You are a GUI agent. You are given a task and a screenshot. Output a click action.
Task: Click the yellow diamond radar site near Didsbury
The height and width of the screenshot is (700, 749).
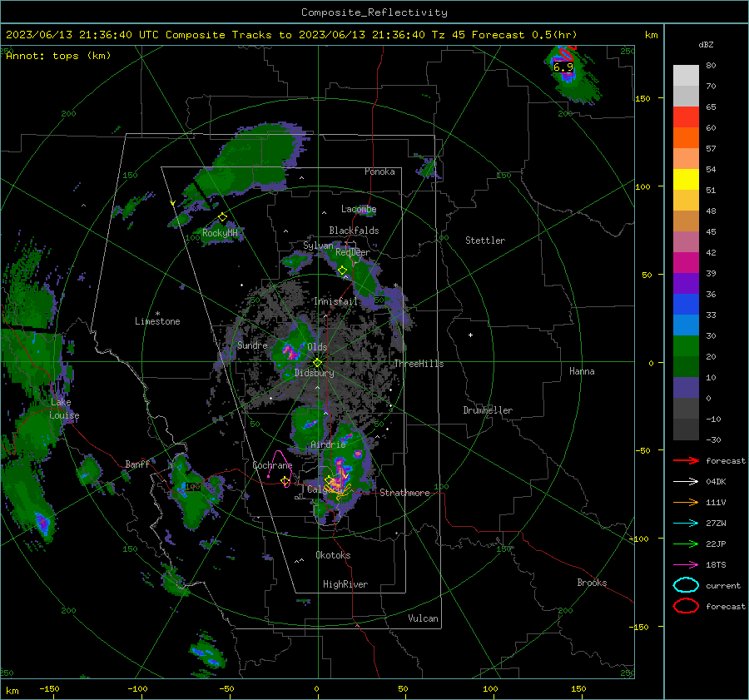[x=317, y=363]
